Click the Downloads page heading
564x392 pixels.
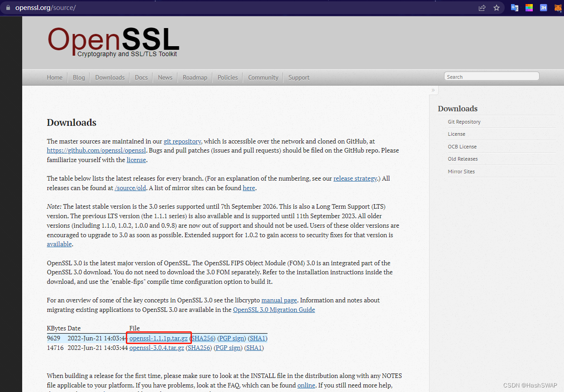tap(72, 123)
